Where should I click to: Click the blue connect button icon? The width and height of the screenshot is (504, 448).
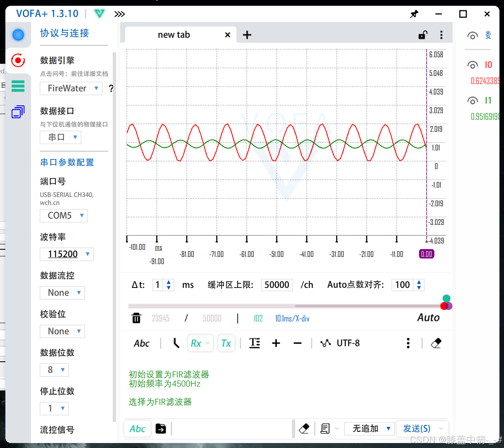click(18, 35)
